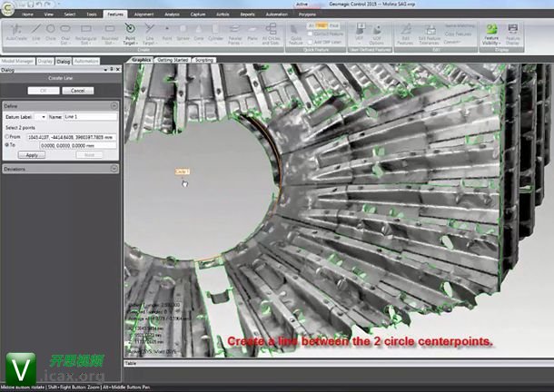This screenshot has height=392, width=554.
Task: Switch to the Getting Started view tab
Action: [173, 59]
